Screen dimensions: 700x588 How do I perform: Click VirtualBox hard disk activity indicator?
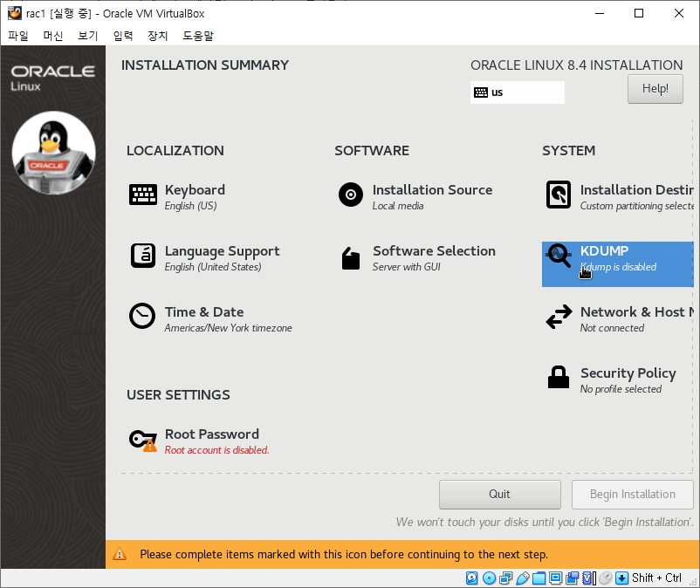click(472, 578)
